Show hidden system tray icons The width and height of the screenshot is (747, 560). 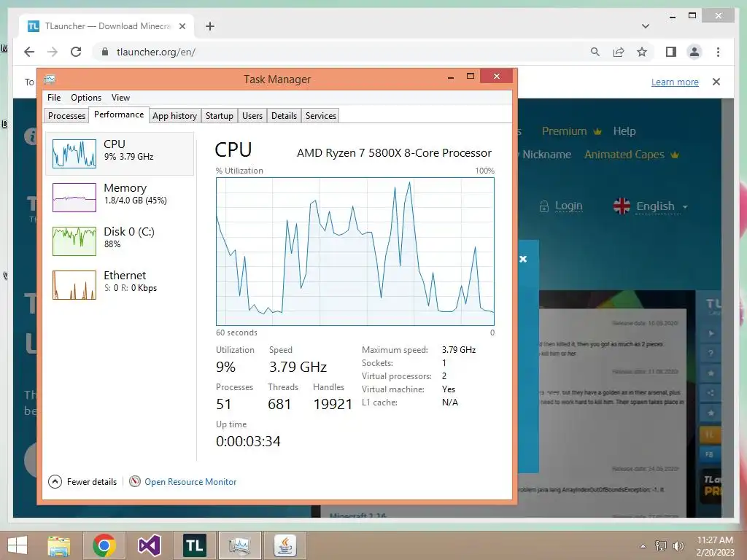643,546
